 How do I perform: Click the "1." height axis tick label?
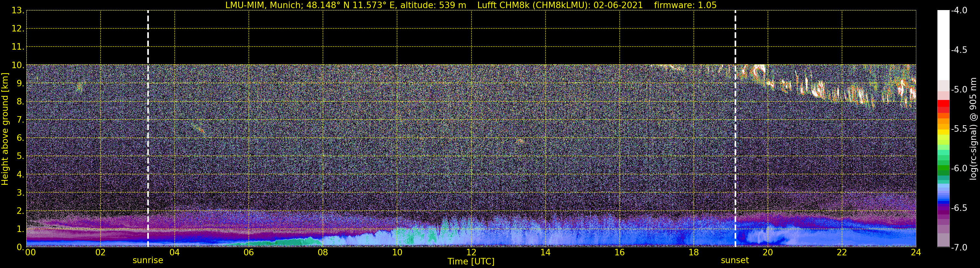click(x=20, y=229)
